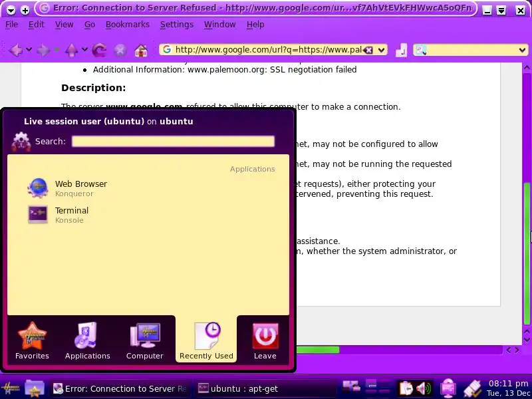532x399 pixels.
Task: Open the Help menu
Action: click(x=255, y=25)
